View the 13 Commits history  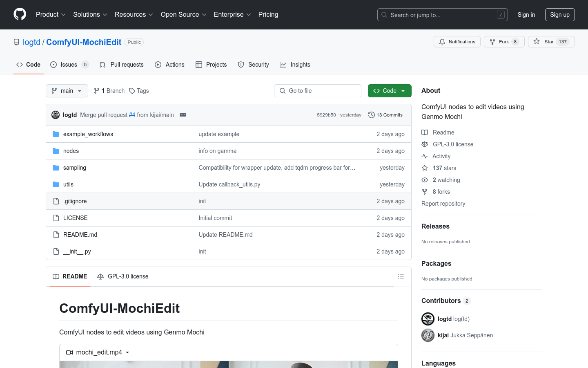coord(385,115)
